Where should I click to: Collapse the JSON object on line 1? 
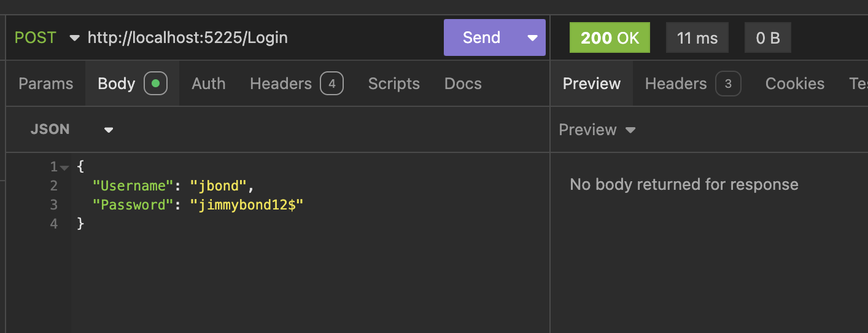coord(64,167)
